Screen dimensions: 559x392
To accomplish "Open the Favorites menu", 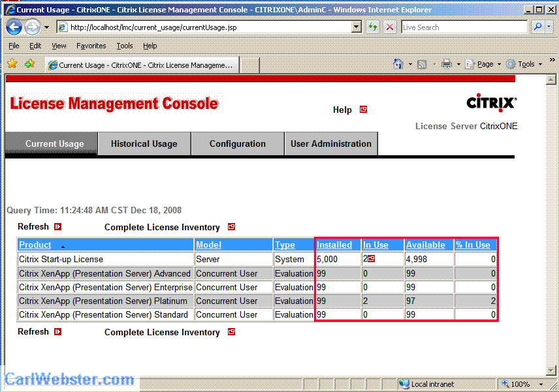I will 91,46.
